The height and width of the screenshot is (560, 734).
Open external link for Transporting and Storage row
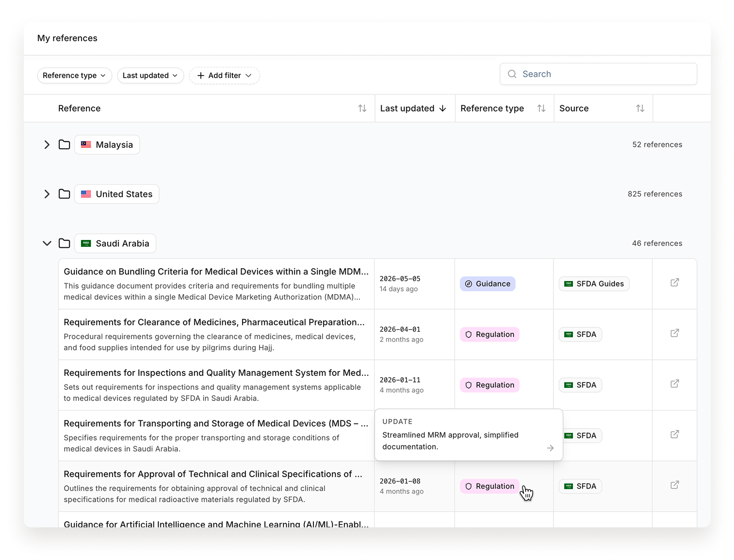674,434
